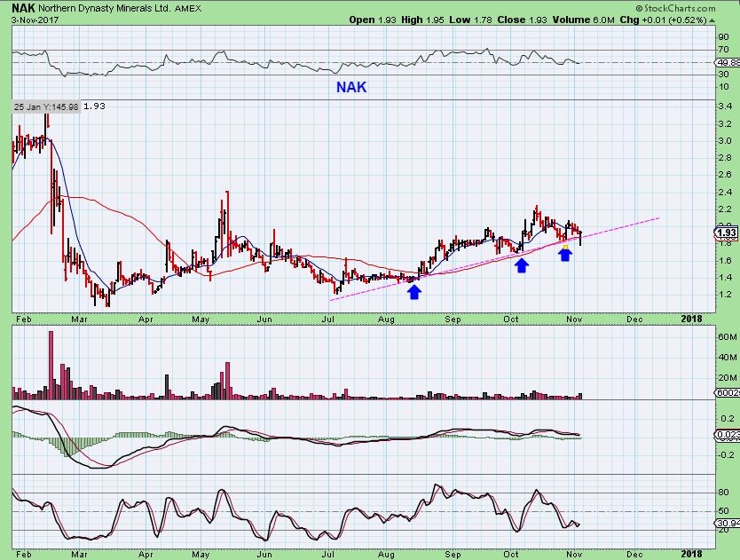The image size is (740, 560).
Task: Click the bold NAK ticker symbol in header
Action: coord(24,8)
